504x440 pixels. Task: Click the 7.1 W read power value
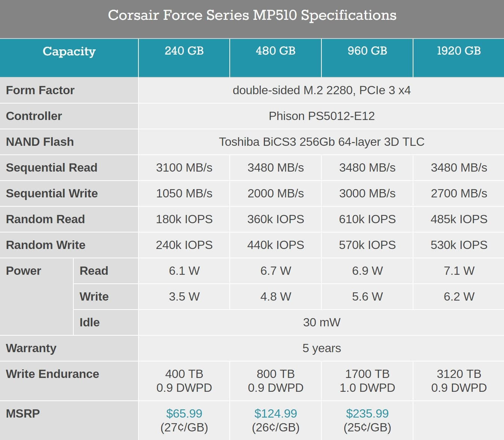click(x=459, y=271)
